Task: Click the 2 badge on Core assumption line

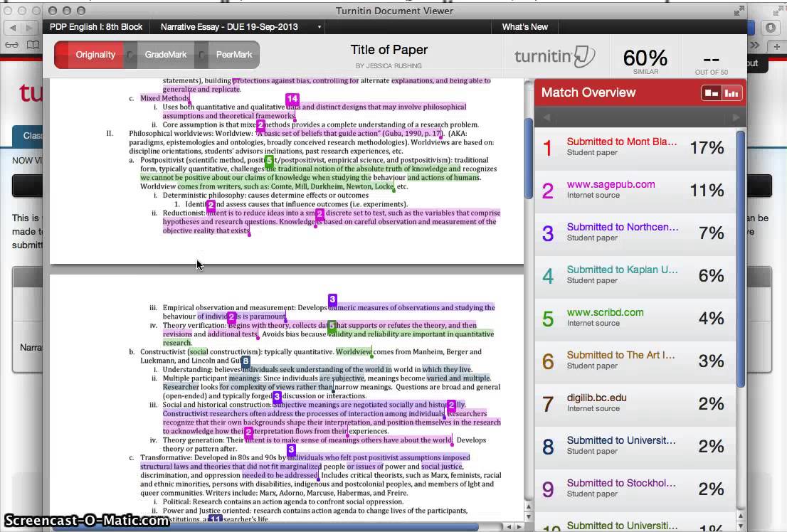Action: (x=260, y=125)
